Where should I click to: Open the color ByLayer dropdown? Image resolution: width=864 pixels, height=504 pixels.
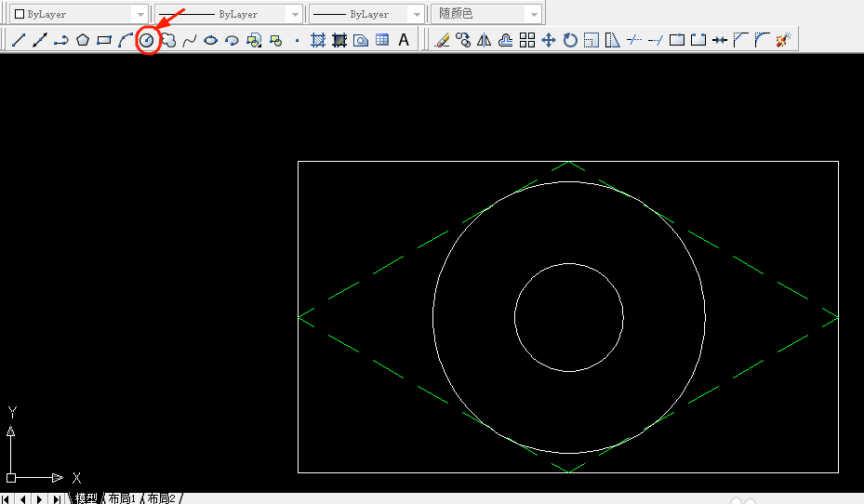pyautogui.click(x=78, y=14)
